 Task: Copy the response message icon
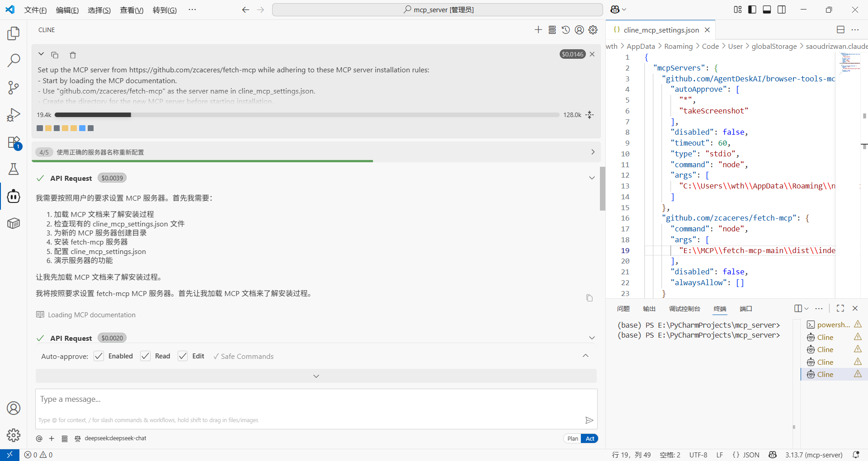(x=590, y=298)
